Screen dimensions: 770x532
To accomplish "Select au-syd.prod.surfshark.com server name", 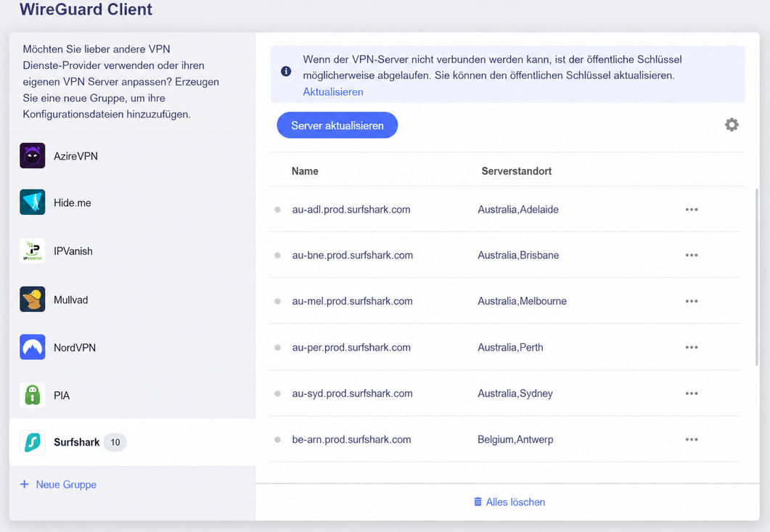I will click(352, 393).
